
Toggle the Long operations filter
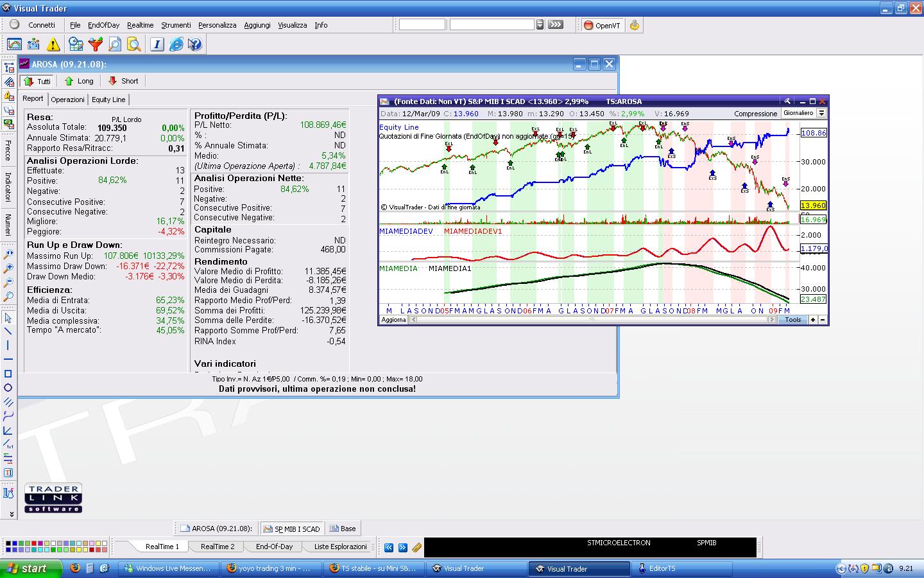[78, 81]
